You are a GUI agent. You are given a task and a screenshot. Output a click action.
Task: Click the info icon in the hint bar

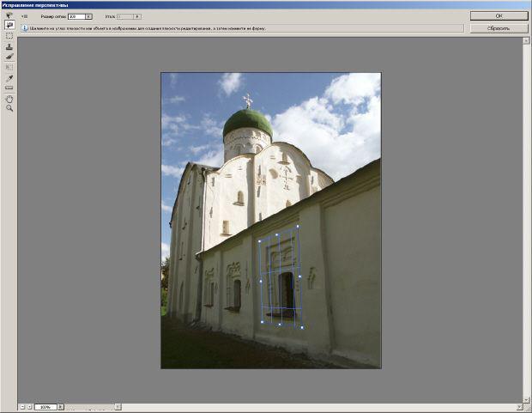(25, 28)
